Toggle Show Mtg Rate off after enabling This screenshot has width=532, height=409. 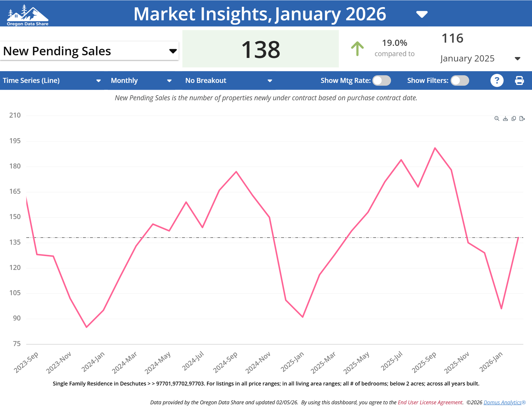click(381, 80)
